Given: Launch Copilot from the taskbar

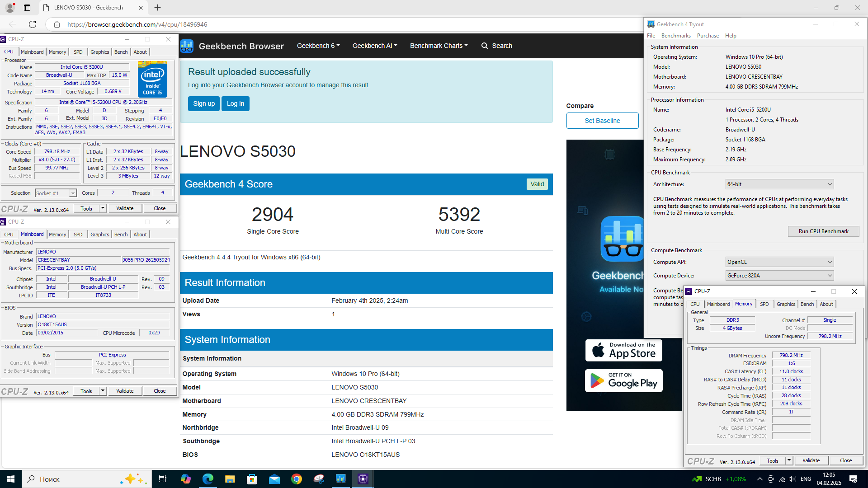Looking at the screenshot, I should click(x=186, y=479).
